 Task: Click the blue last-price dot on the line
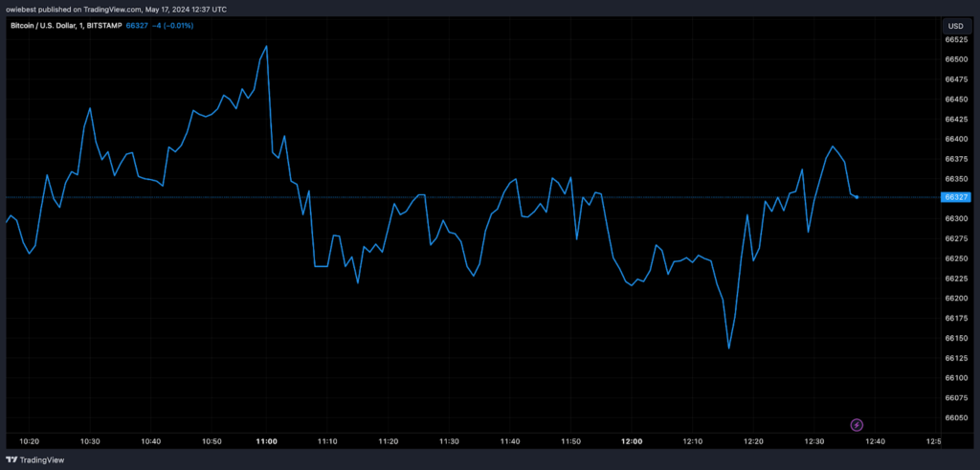pos(857,197)
